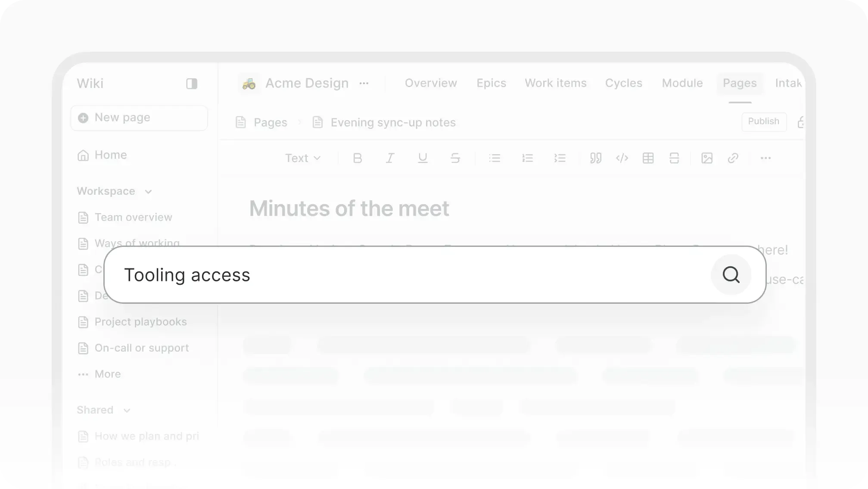Collapse the sidebar using the panel toggle

191,83
